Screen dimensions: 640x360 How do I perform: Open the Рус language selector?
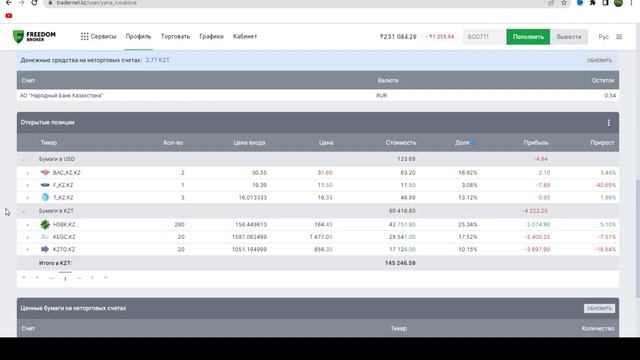coord(603,37)
